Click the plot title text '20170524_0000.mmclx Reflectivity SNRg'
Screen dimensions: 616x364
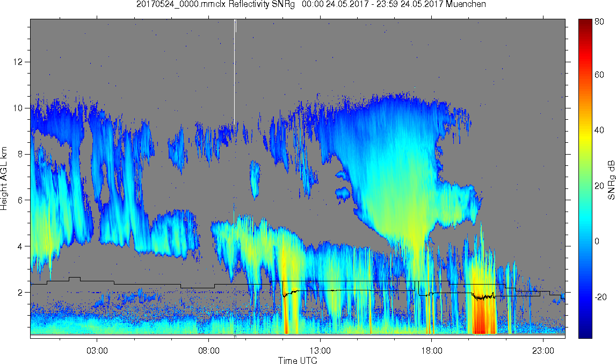(x=215, y=4)
